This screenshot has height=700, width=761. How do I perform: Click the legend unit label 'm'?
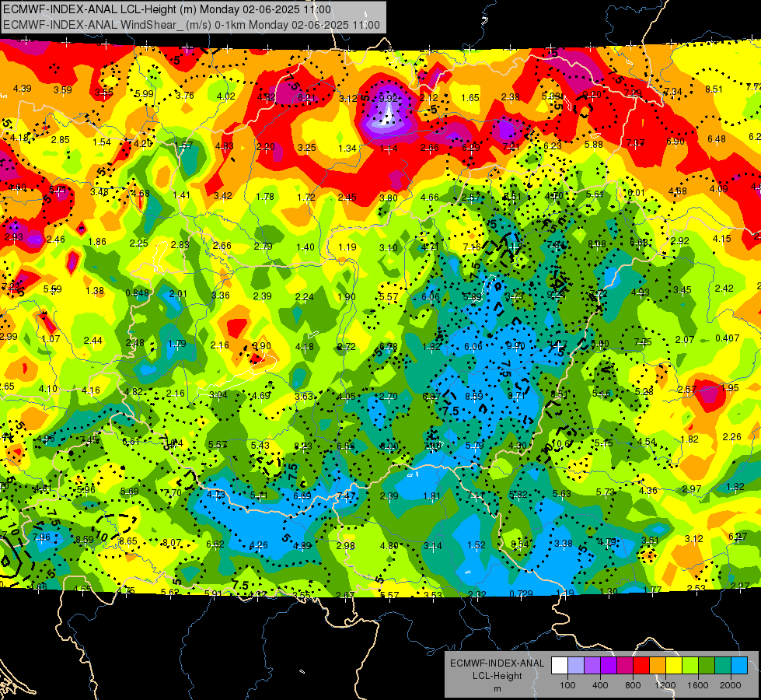[x=497, y=689]
